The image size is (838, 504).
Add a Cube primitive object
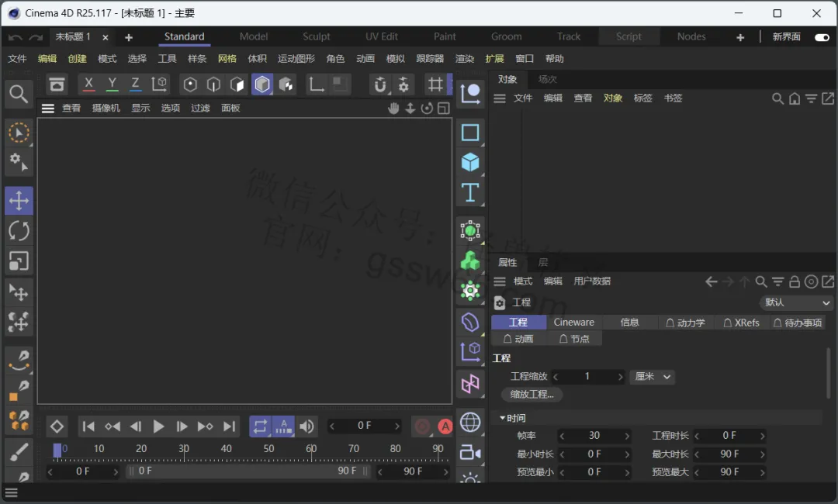click(470, 162)
